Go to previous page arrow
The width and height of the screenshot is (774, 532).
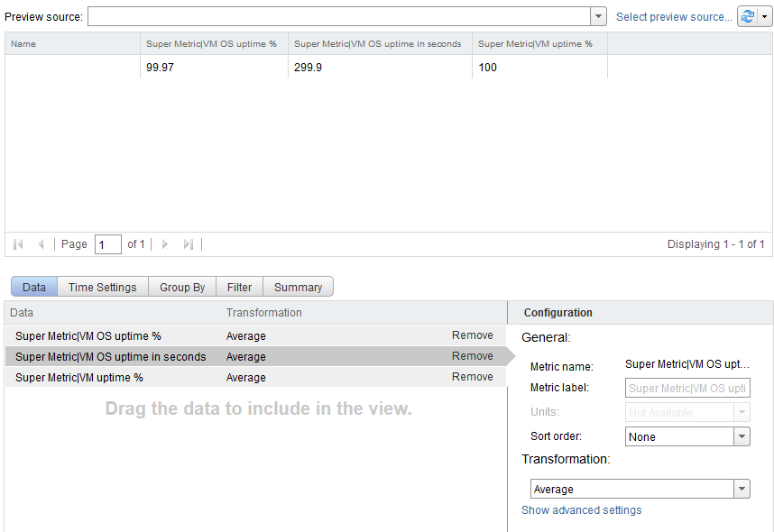click(x=41, y=244)
